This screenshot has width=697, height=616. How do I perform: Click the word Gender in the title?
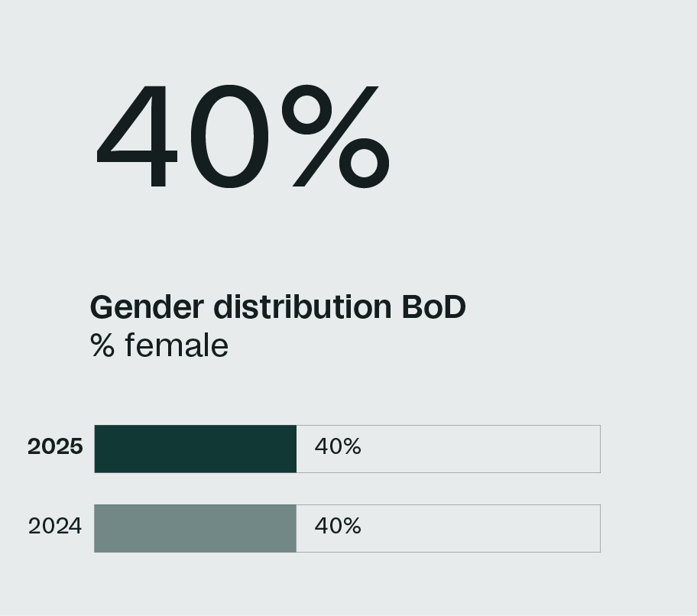[147, 308]
